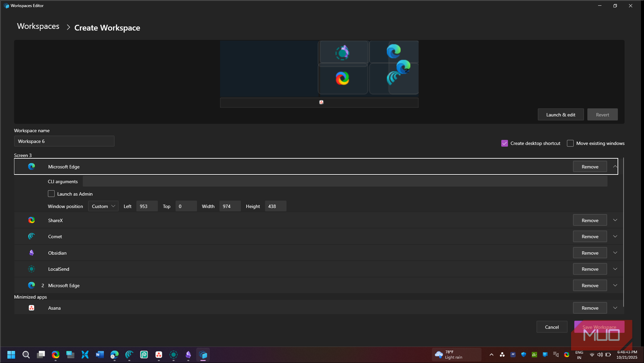Remove ShareX from the workspace
The width and height of the screenshot is (644, 363).
[590, 220]
